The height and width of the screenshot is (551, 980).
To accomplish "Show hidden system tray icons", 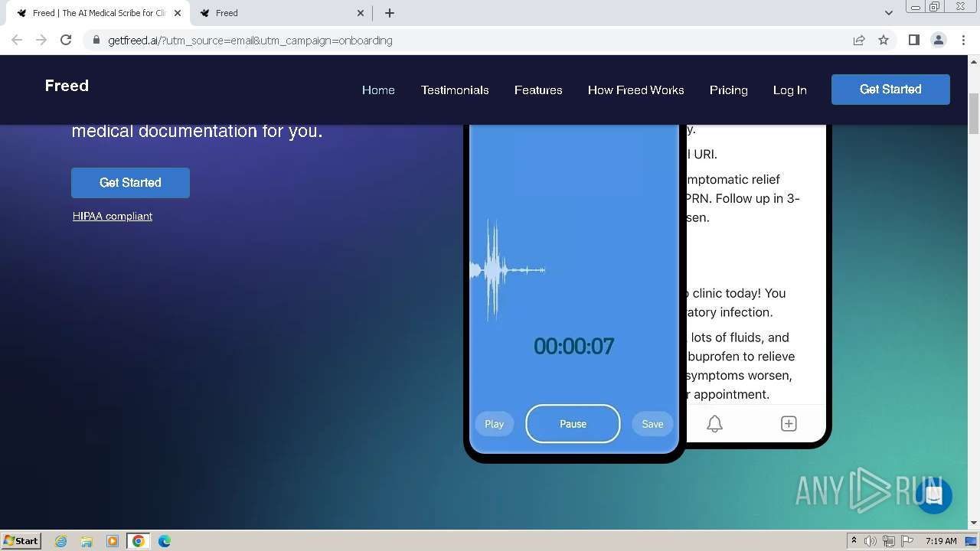I will [854, 541].
